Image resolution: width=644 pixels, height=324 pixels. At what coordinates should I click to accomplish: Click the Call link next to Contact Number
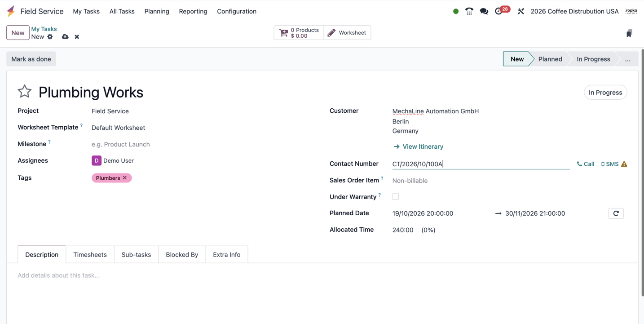[x=586, y=164]
